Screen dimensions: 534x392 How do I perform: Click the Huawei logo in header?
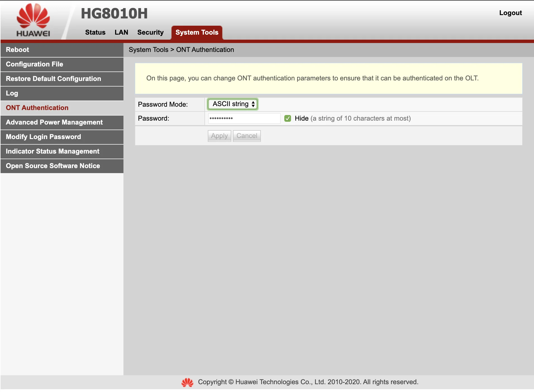[33, 20]
